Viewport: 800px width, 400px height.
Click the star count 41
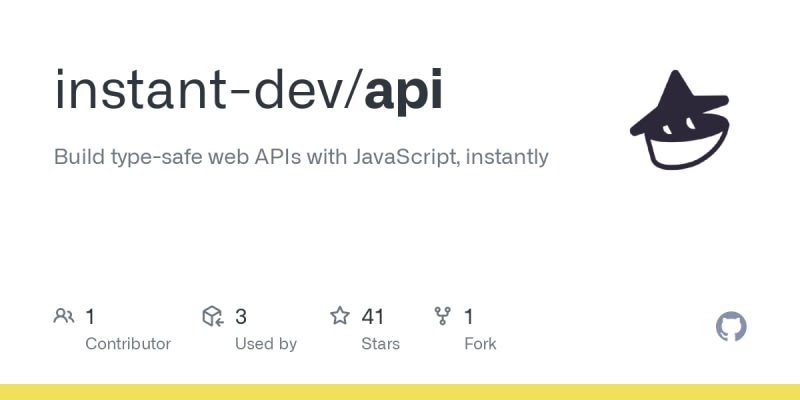[373, 317]
